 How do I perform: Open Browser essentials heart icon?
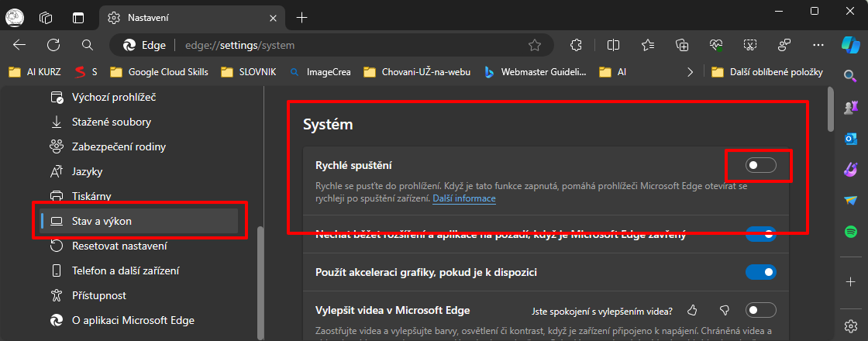[x=716, y=45]
